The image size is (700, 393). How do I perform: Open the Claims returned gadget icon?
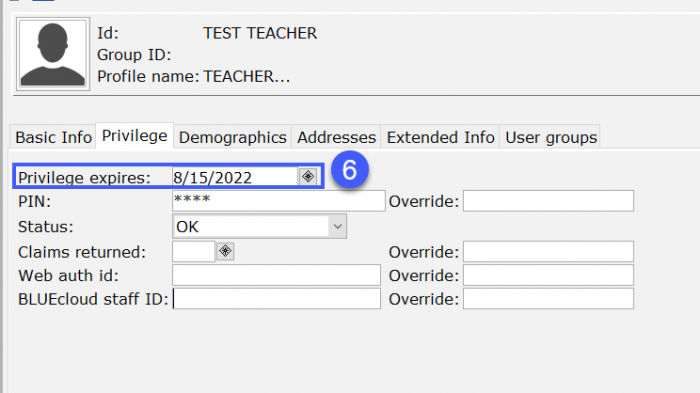click(225, 251)
